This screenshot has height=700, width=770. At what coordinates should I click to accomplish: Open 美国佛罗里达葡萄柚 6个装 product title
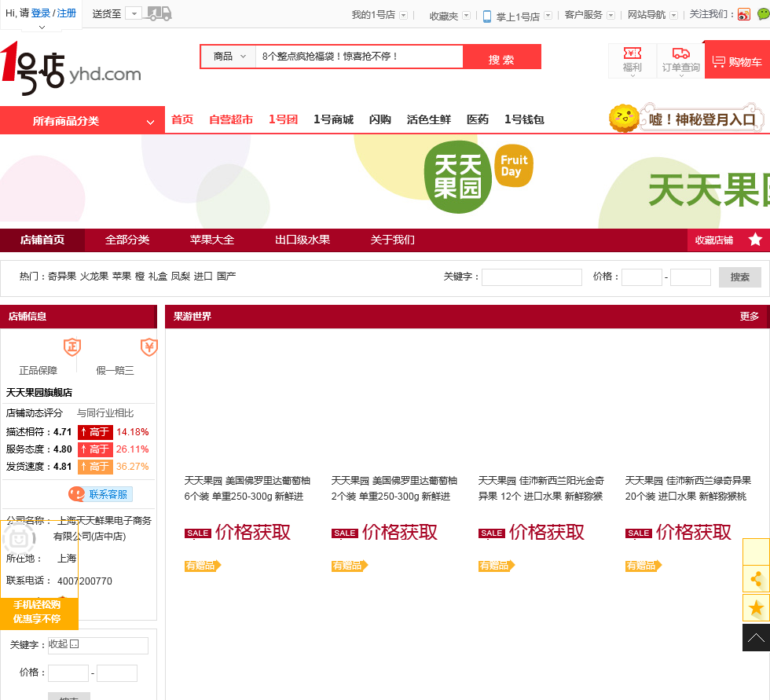click(x=247, y=489)
